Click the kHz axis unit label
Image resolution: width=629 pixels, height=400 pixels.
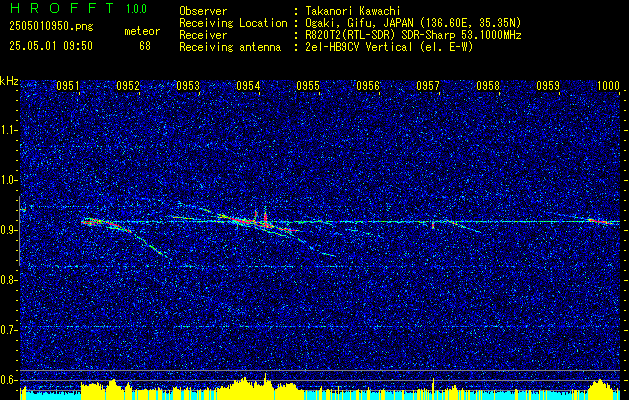click(x=9, y=81)
